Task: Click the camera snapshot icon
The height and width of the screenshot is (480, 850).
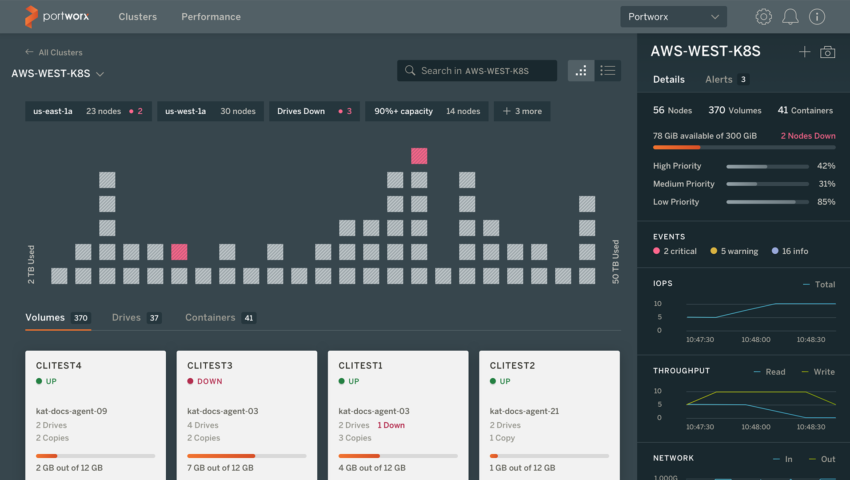Action: (x=827, y=52)
